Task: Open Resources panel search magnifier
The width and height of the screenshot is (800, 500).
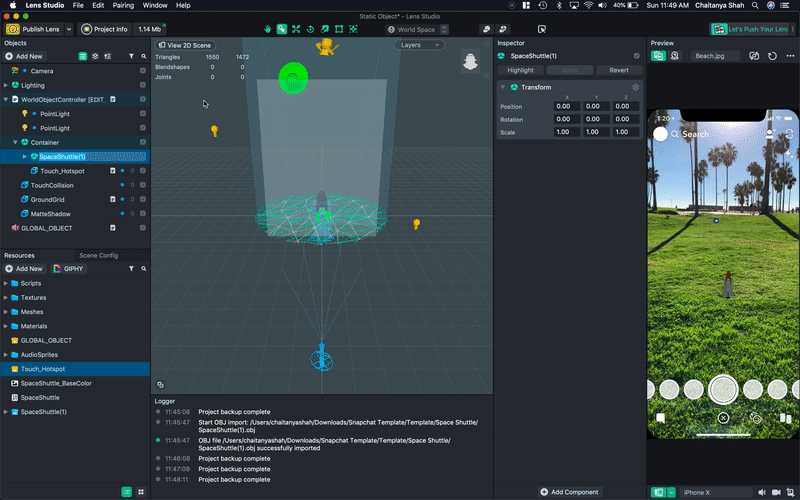Action: [x=144, y=268]
